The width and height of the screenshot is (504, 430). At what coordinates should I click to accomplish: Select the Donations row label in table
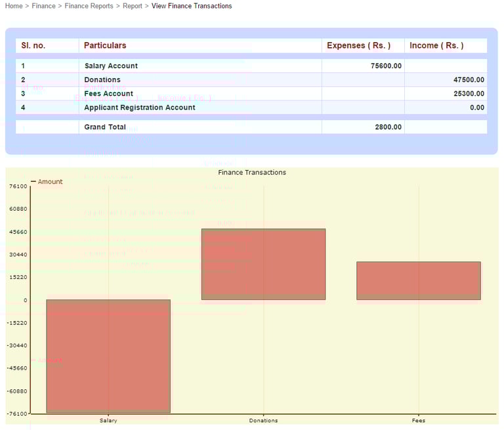(x=102, y=79)
